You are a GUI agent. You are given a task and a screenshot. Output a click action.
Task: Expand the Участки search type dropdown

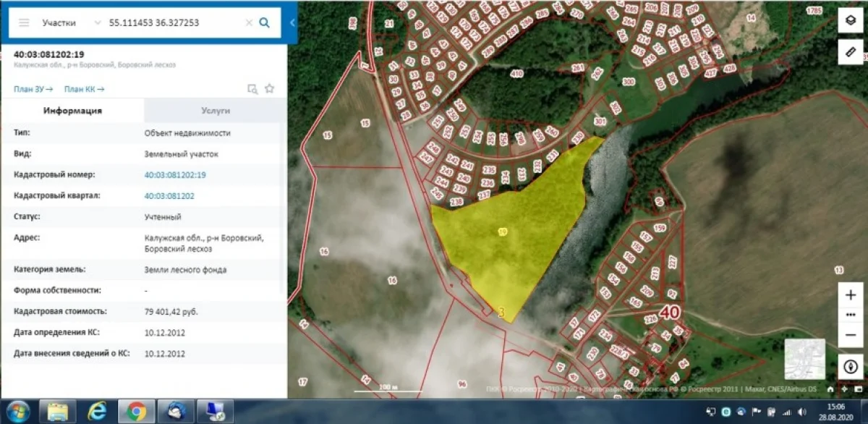tap(97, 22)
